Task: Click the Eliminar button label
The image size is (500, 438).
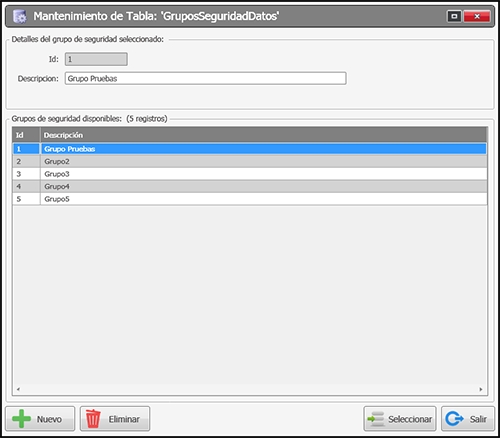Action: [124, 419]
